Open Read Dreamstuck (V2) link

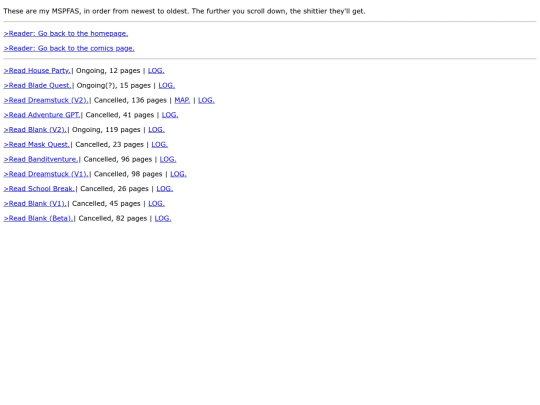[46, 100]
